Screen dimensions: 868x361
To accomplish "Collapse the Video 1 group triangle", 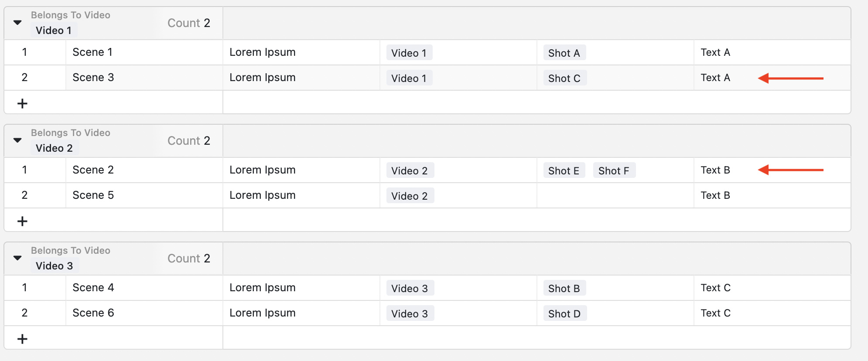I will (17, 22).
